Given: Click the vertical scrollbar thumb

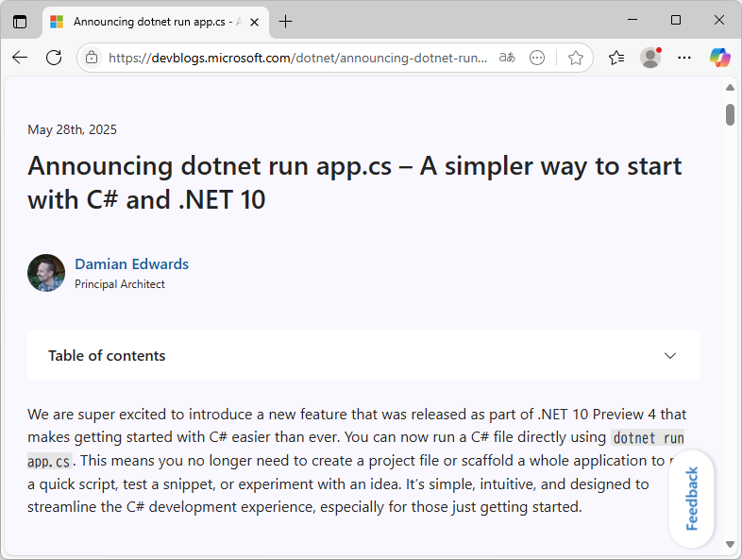Looking at the screenshot, I should click(x=730, y=114).
